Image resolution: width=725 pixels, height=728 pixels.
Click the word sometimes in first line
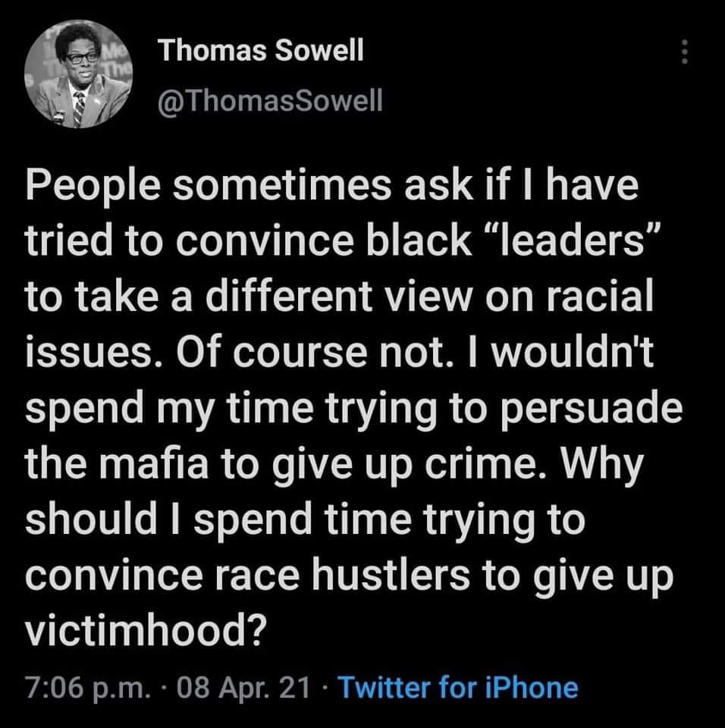coord(283,186)
